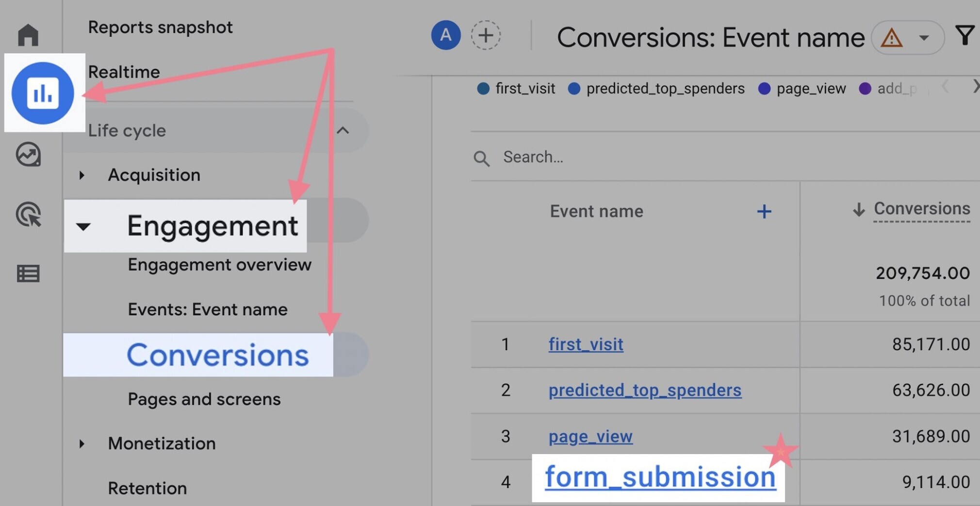Click the 31,689.00 conversions value
The height and width of the screenshot is (506, 980).
931,436
